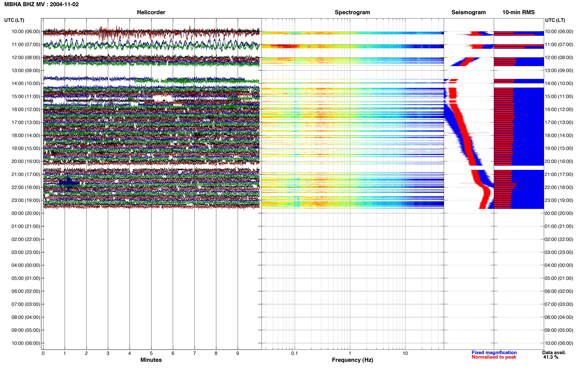Click the 'Helicorder' panel heading

(x=151, y=12)
